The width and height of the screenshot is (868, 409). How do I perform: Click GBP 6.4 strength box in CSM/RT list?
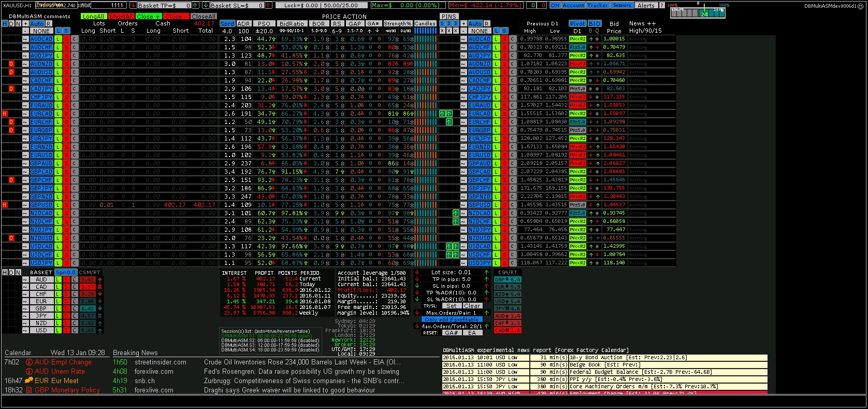click(508, 279)
